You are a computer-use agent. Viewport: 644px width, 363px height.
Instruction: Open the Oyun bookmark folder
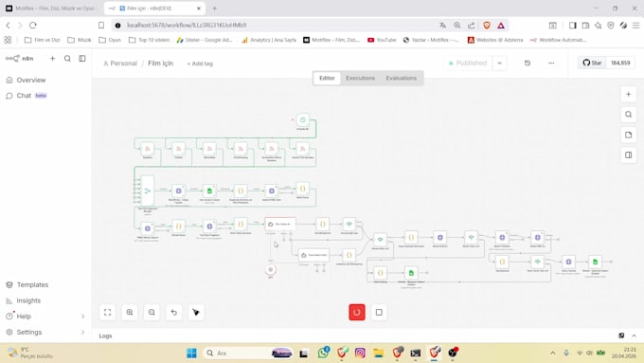point(110,40)
